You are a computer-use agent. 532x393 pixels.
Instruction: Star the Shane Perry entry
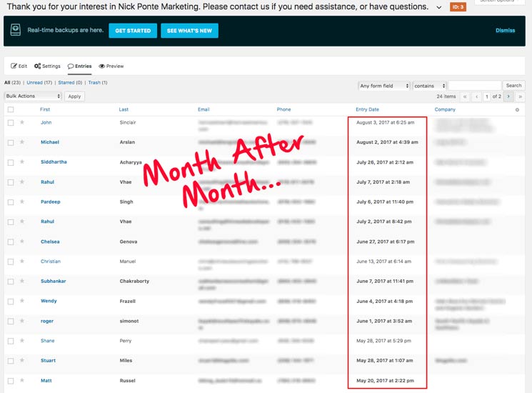[x=22, y=340]
